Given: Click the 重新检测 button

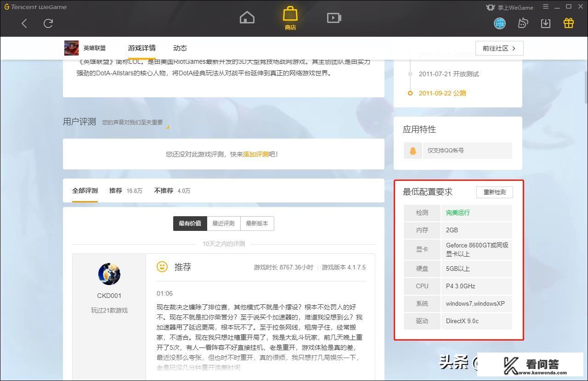Looking at the screenshot, I should click(x=495, y=192).
